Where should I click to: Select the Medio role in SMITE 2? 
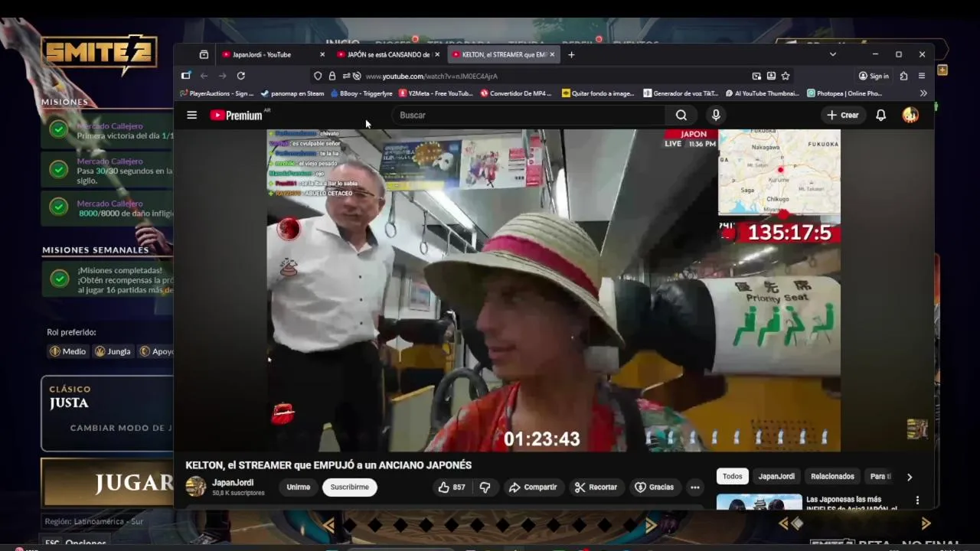point(68,351)
